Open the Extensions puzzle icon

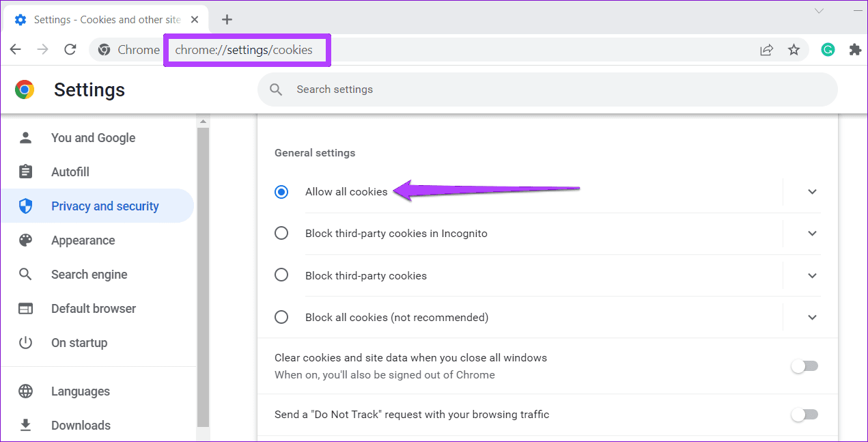tap(855, 49)
